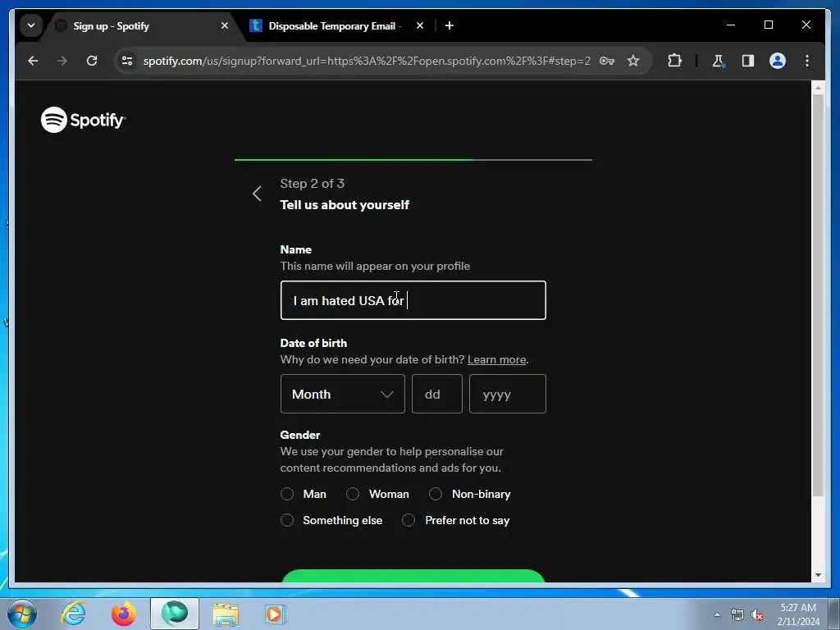Click the browser Back arrow
This screenshot has height=630, width=840.
tap(33, 61)
